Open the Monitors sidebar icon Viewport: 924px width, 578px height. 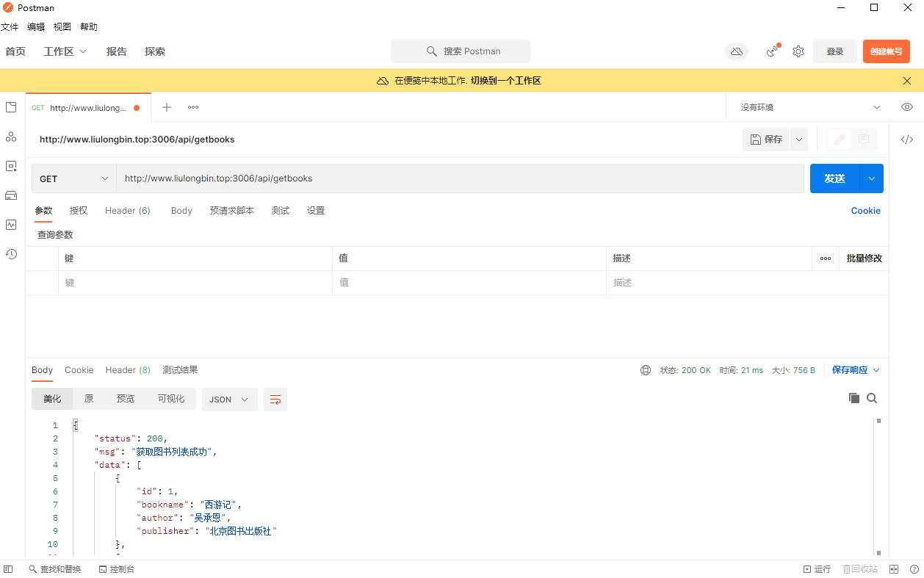click(x=11, y=225)
